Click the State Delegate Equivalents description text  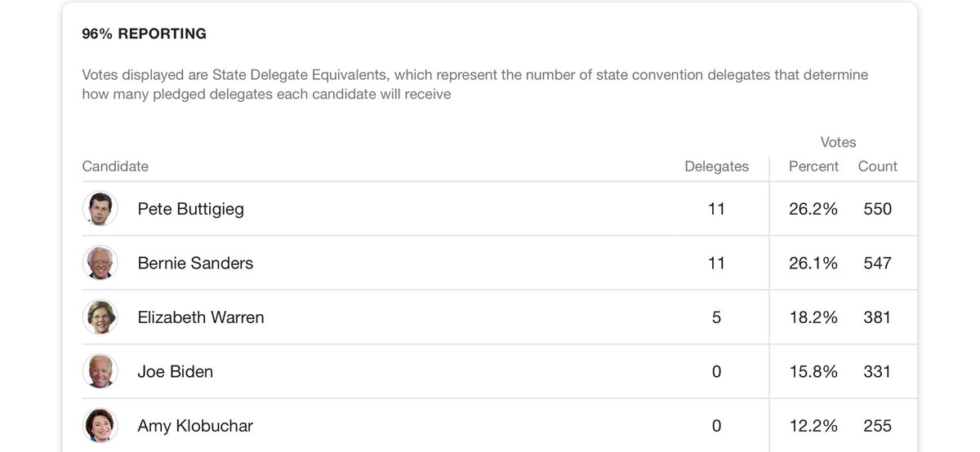point(475,85)
